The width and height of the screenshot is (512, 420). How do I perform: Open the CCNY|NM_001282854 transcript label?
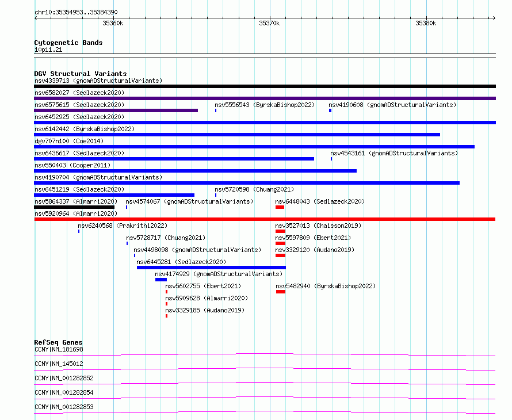point(64,392)
